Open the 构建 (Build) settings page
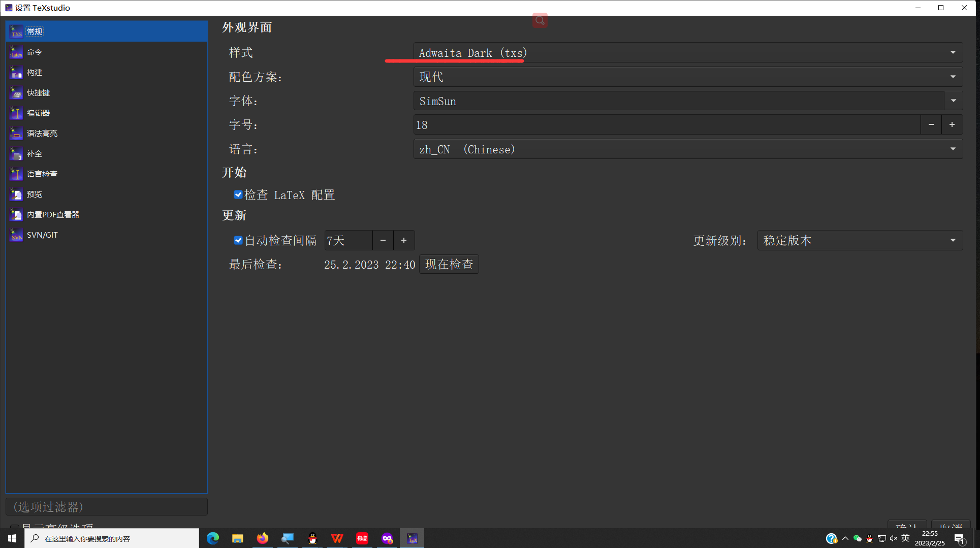 [107, 72]
